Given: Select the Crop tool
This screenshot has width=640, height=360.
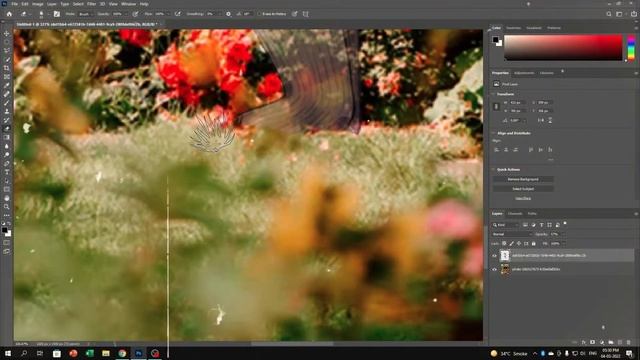Looking at the screenshot, I should point(7,68).
